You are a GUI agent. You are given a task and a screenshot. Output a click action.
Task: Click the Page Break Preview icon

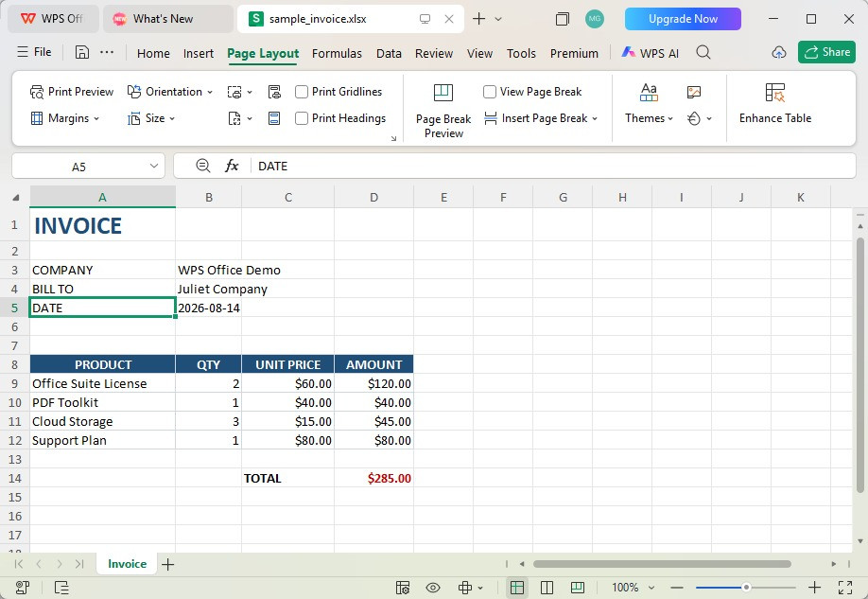click(443, 93)
